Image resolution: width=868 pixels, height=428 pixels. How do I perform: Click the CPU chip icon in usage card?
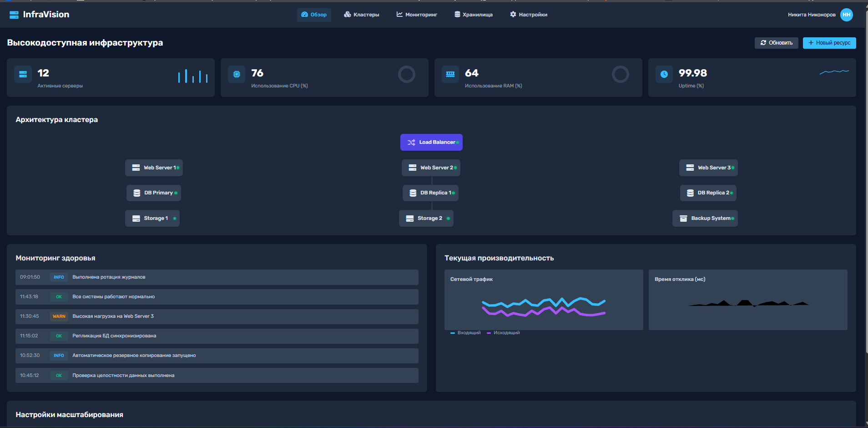[237, 74]
